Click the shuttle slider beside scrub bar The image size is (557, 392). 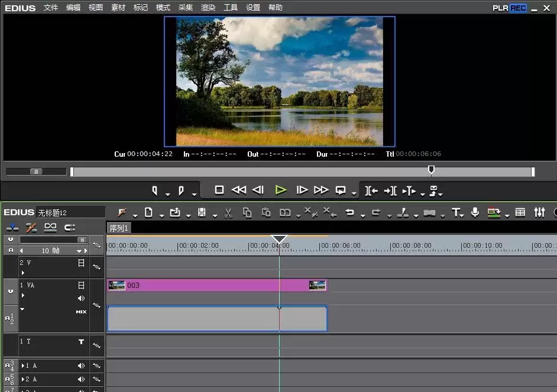36,171
